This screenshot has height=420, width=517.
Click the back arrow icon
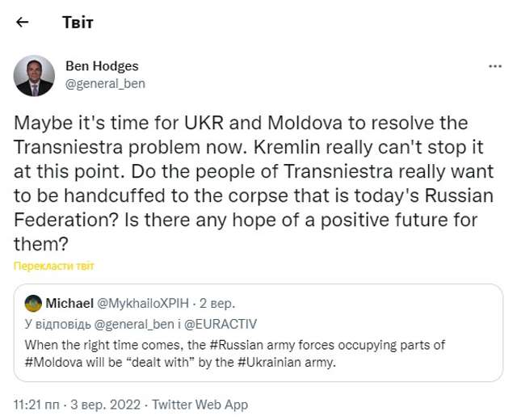point(22,22)
